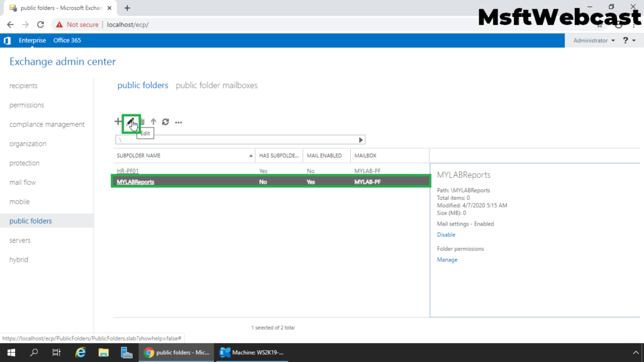Open servers in left navigation
Image resolution: width=644 pixels, height=362 pixels.
[19, 240]
